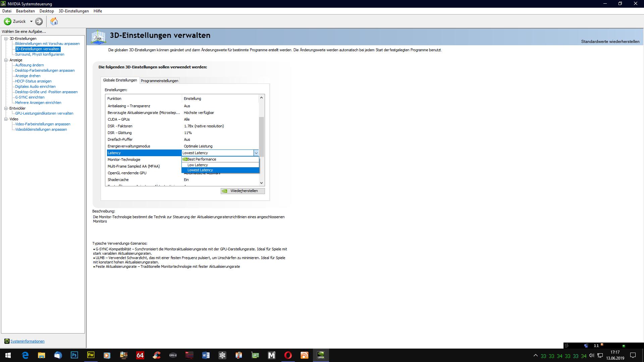Open Microsoft Word from the taskbar
This screenshot has width=644, height=362.
tap(206, 355)
